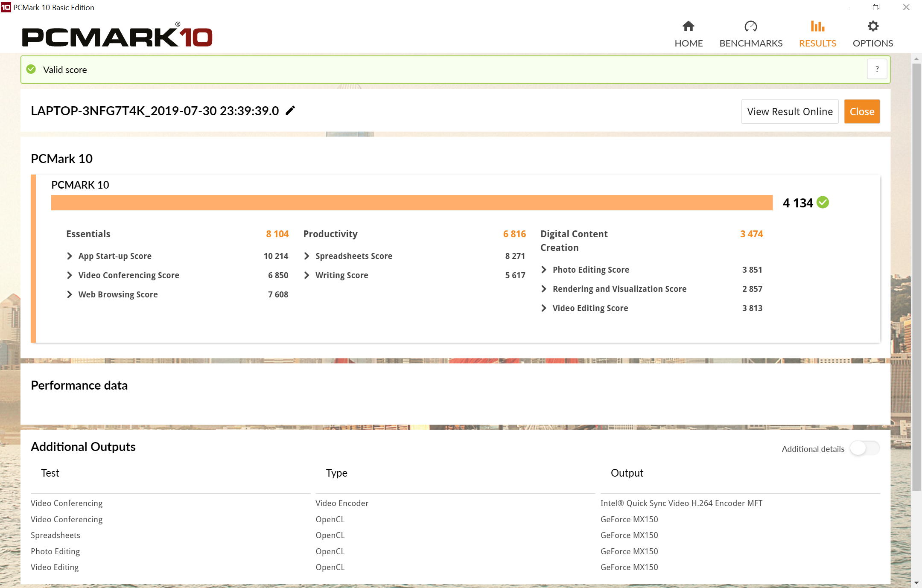Click the orange Close button
The width and height of the screenshot is (922, 588).
click(862, 111)
